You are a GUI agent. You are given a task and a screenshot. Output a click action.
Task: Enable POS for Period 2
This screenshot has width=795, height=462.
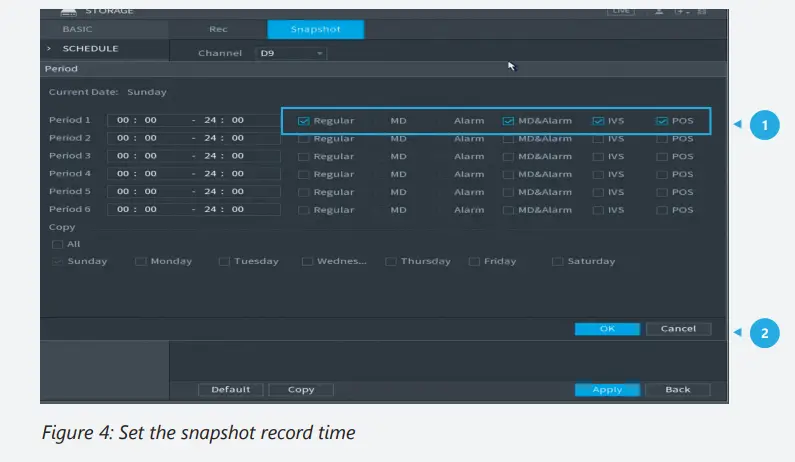click(x=662, y=139)
